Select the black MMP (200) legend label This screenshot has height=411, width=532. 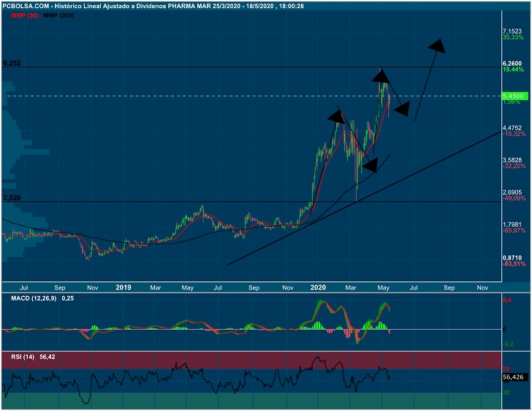(x=58, y=15)
